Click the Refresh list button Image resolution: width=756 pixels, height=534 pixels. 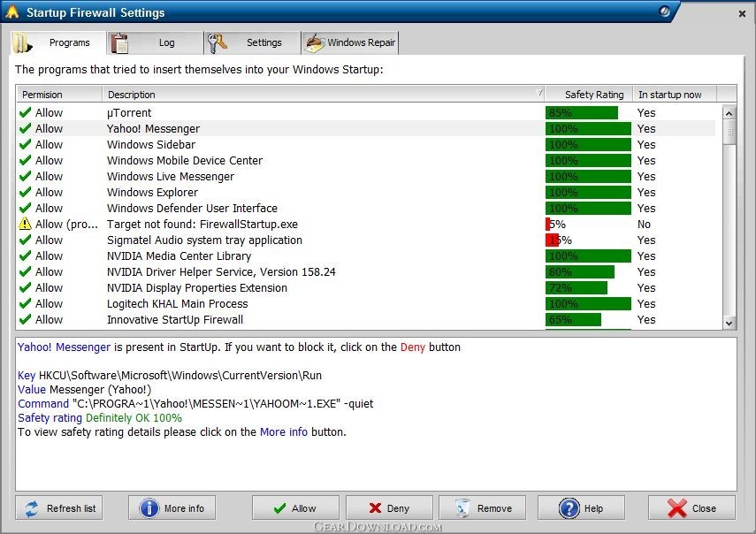tap(59, 508)
